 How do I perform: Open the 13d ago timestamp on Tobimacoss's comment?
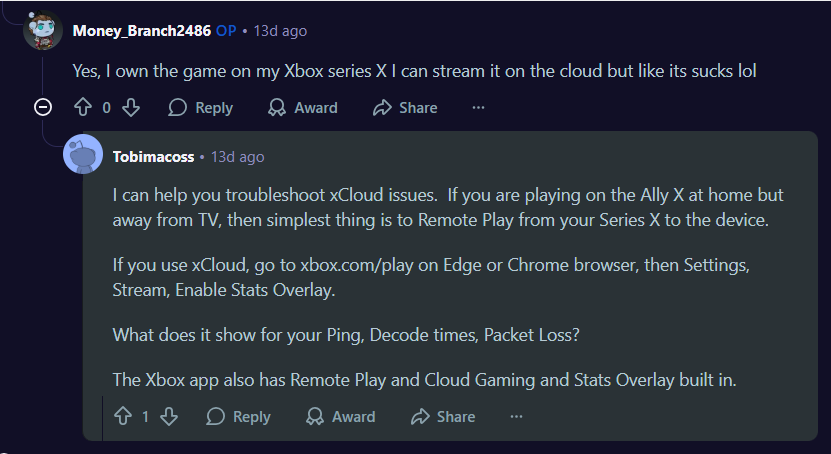point(237,157)
